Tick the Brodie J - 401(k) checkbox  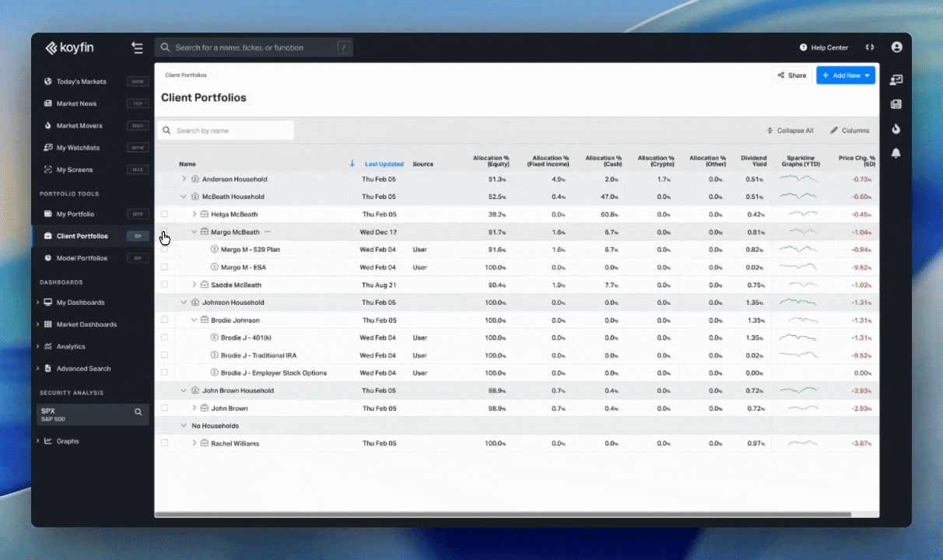[x=164, y=338]
